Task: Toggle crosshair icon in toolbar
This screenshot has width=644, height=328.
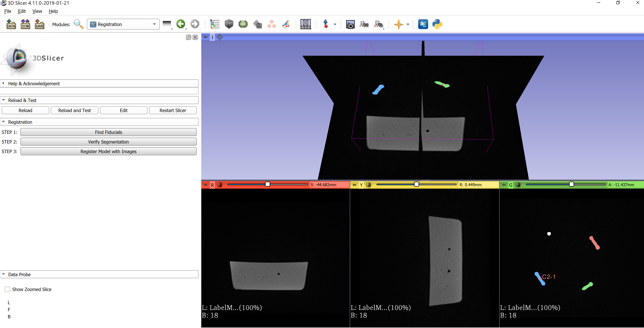Action: coord(398,24)
